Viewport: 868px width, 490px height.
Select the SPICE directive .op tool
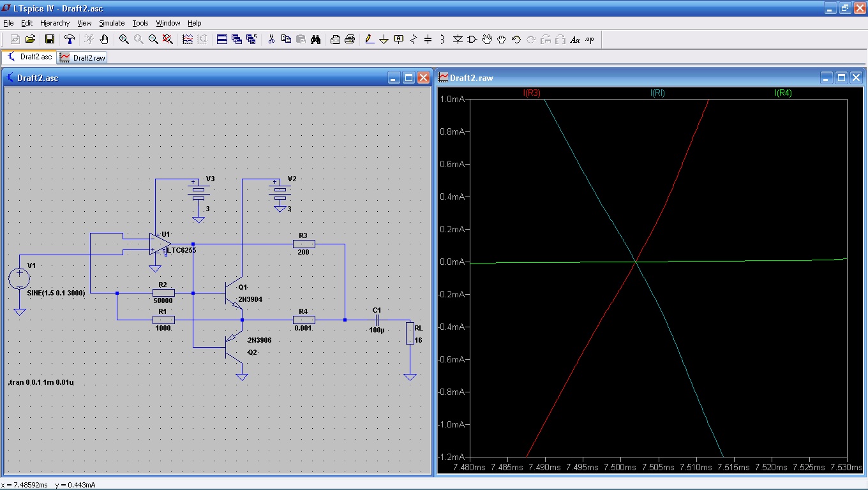[x=590, y=40]
